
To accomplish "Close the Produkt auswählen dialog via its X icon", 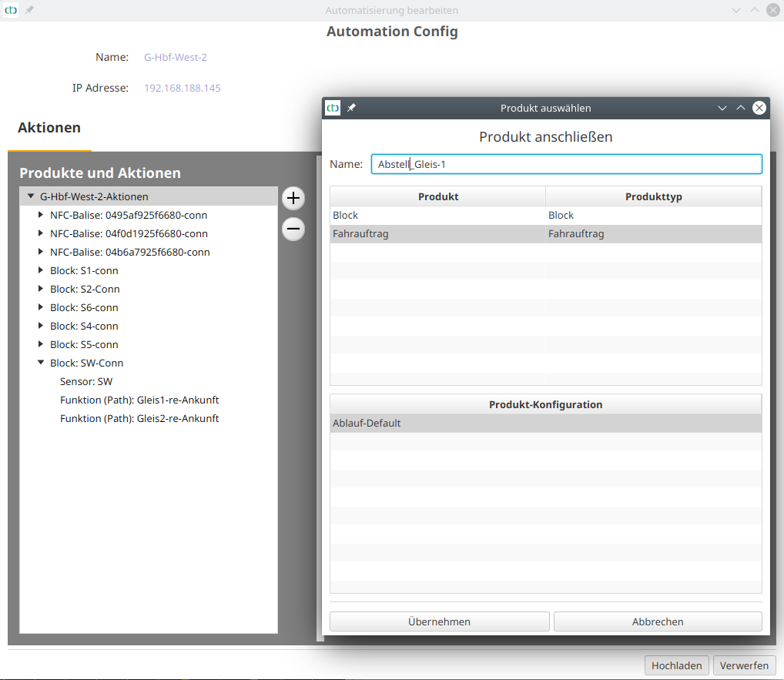I will 759,108.
